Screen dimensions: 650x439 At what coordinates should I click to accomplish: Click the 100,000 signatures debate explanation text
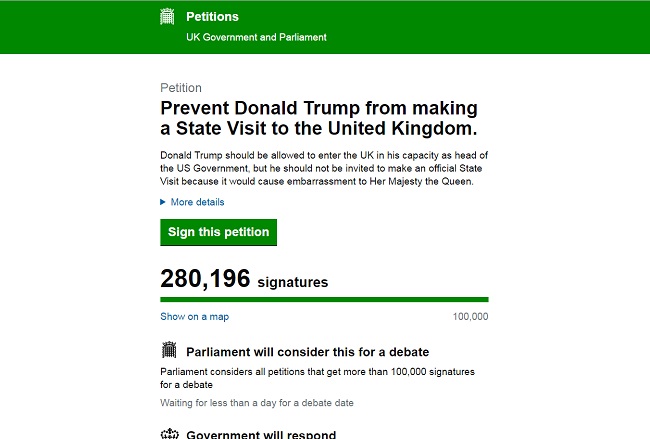click(x=317, y=378)
